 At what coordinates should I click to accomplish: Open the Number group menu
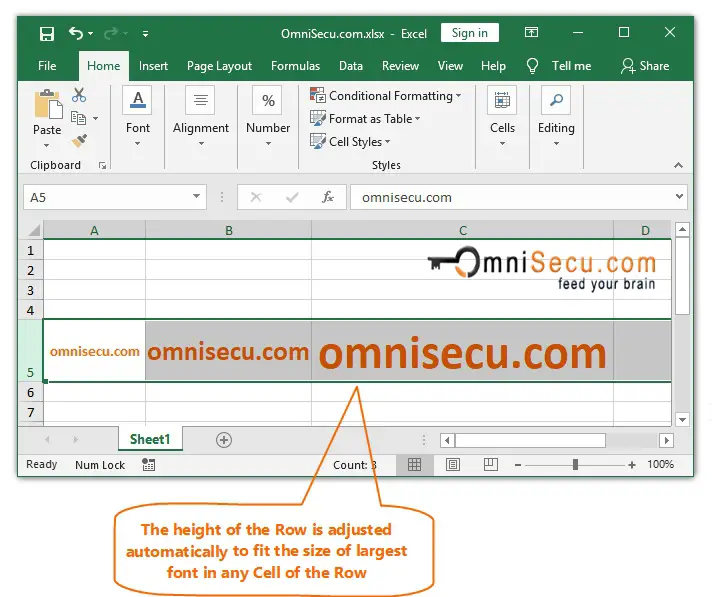pyautogui.click(x=268, y=117)
